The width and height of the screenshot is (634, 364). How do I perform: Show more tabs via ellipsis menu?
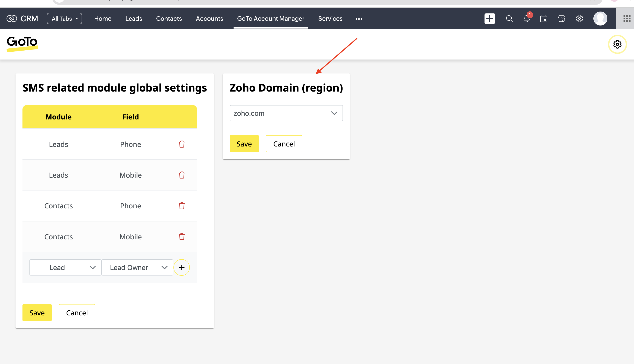359,19
